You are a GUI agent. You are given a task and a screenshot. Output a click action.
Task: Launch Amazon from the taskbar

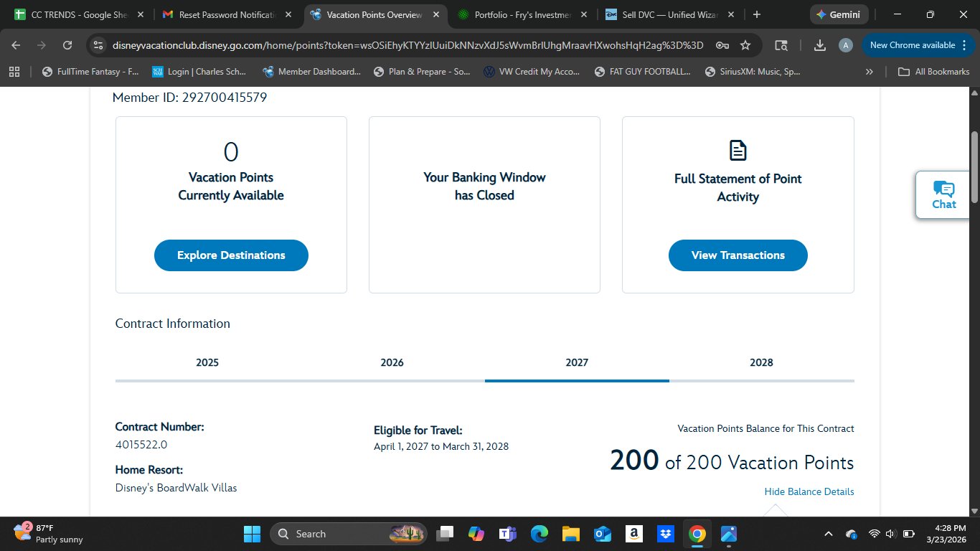point(633,534)
